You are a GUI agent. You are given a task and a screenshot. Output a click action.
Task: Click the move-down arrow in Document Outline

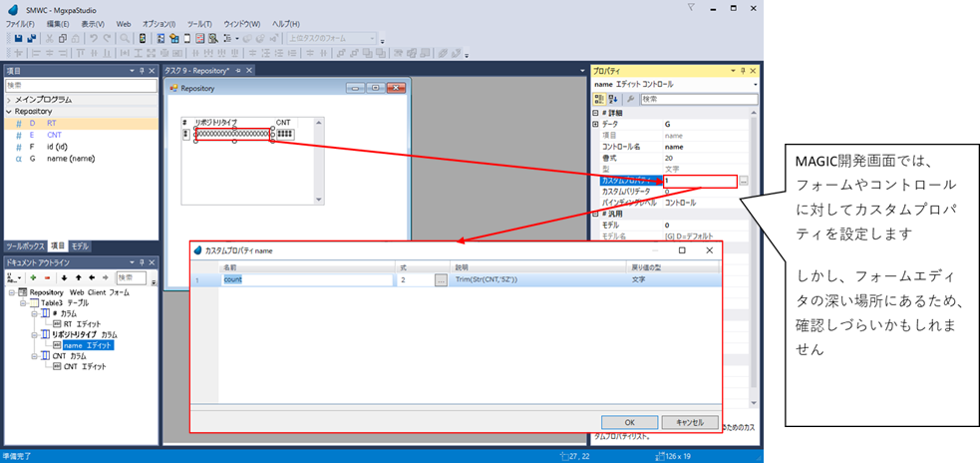[64, 277]
